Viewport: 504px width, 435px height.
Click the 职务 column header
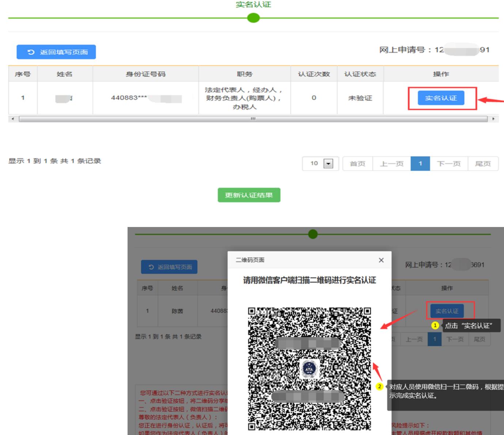point(245,74)
